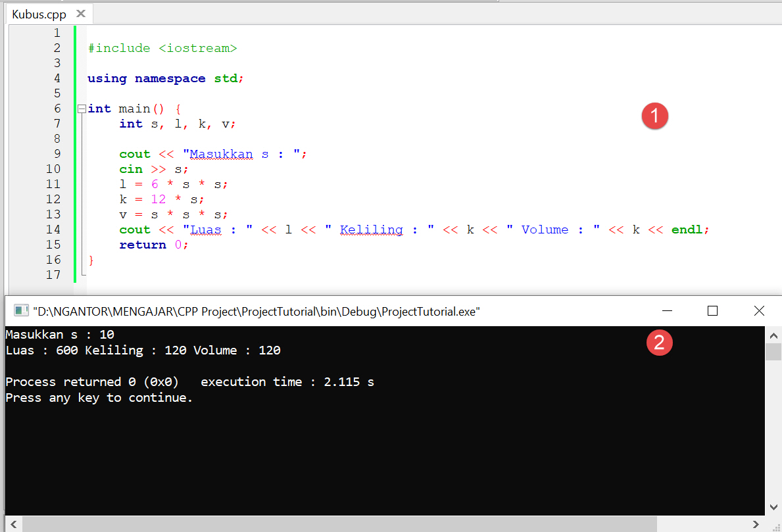The width and height of the screenshot is (782, 532).
Task: Click 'Process returned 0 (0x0)' console text
Action: point(92,382)
